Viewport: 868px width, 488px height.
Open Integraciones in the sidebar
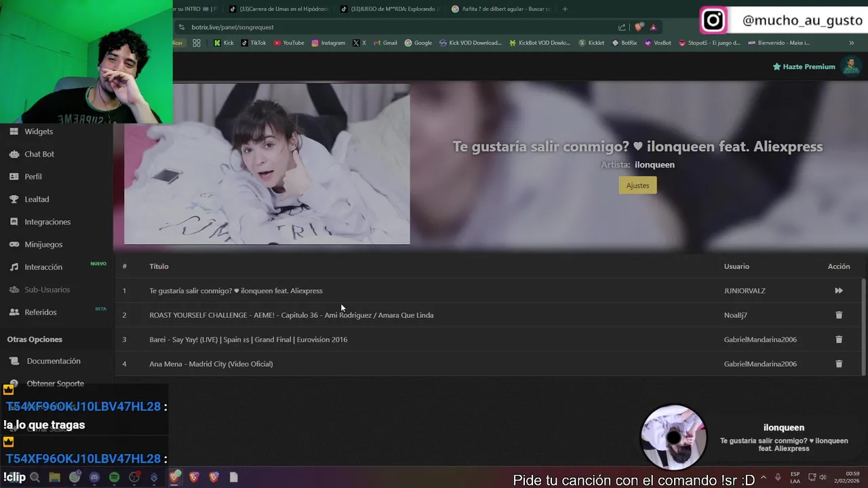[47, 222]
